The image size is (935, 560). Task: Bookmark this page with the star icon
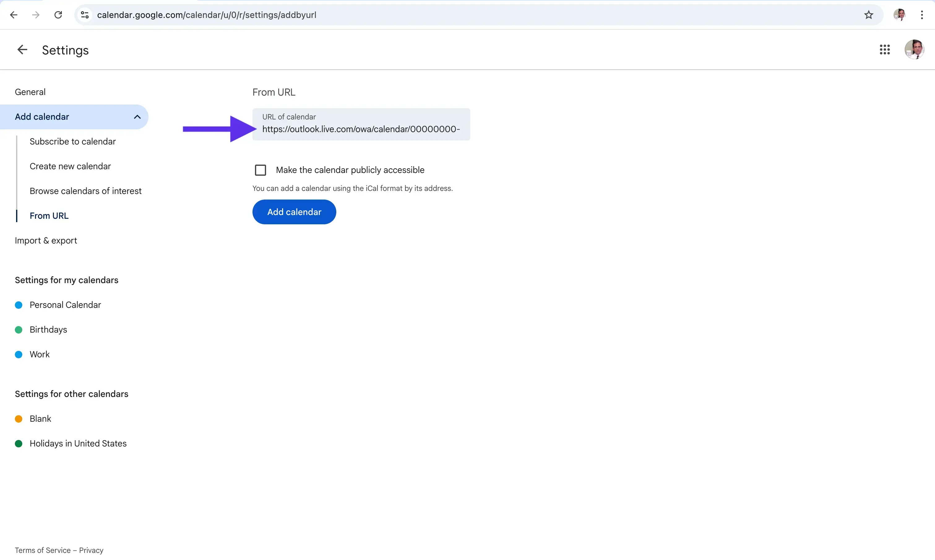(868, 15)
